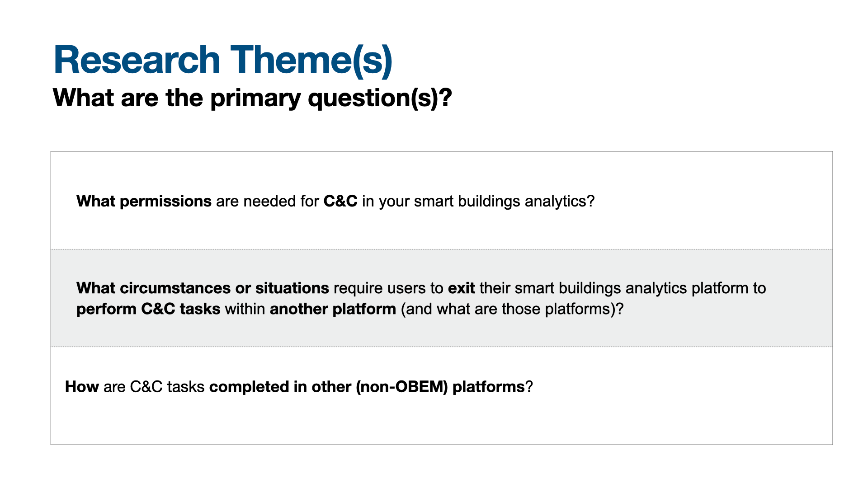The height and width of the screenshot is (488, 868).
Task: Click 'in your smart buildings analytics?' text
Action: pyautogui.click(x=478, y=201)
